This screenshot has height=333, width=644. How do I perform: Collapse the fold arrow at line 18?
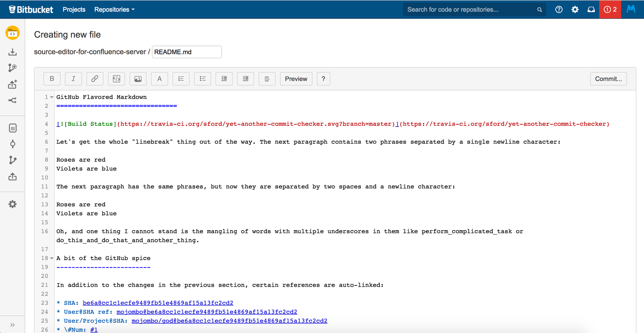52,258
